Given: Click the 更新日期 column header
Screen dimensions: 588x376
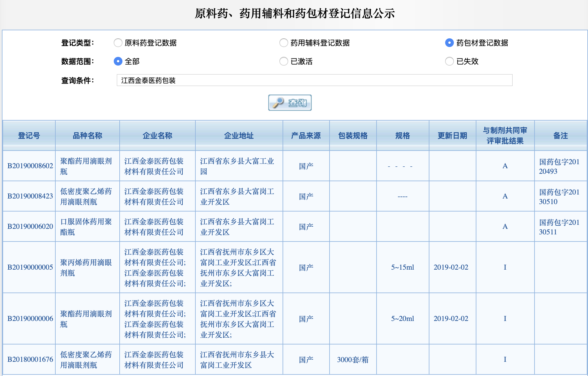Looking at the screenshot, I should click(x=453, y=135).
